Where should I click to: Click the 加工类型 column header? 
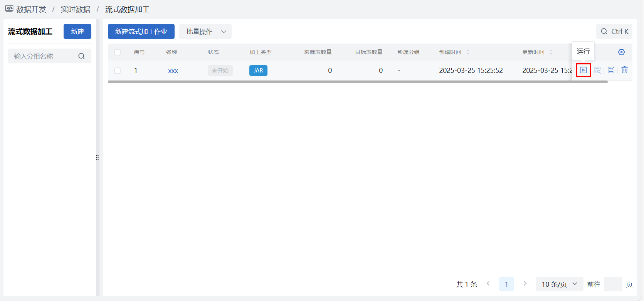tap(260, 52)
